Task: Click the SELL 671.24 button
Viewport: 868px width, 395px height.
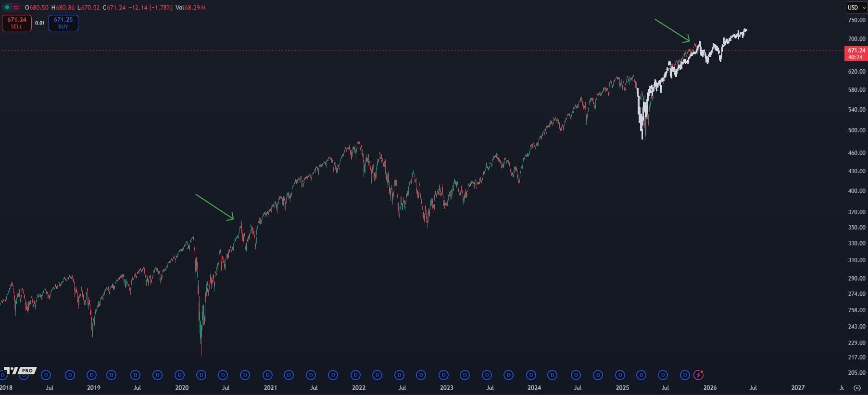Action: [x=17, y=23]
